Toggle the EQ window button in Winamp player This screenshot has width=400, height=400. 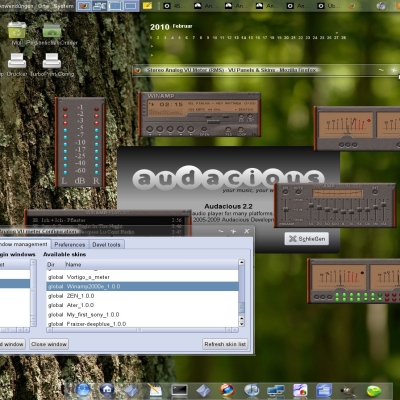click(241, 117)
